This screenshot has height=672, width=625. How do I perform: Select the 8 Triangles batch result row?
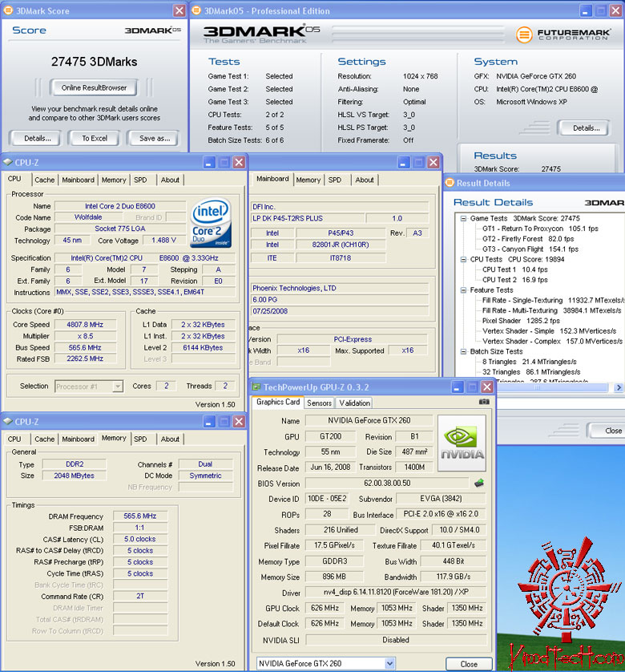point(529,362)
